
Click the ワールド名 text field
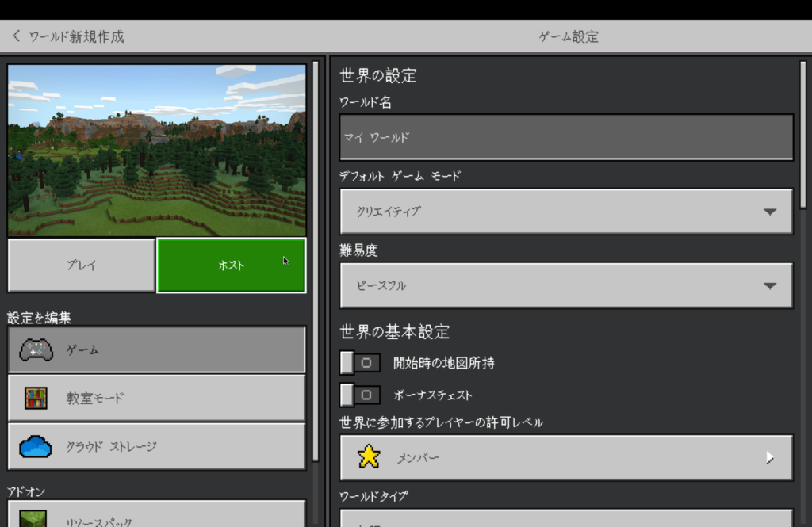point(566,137)
